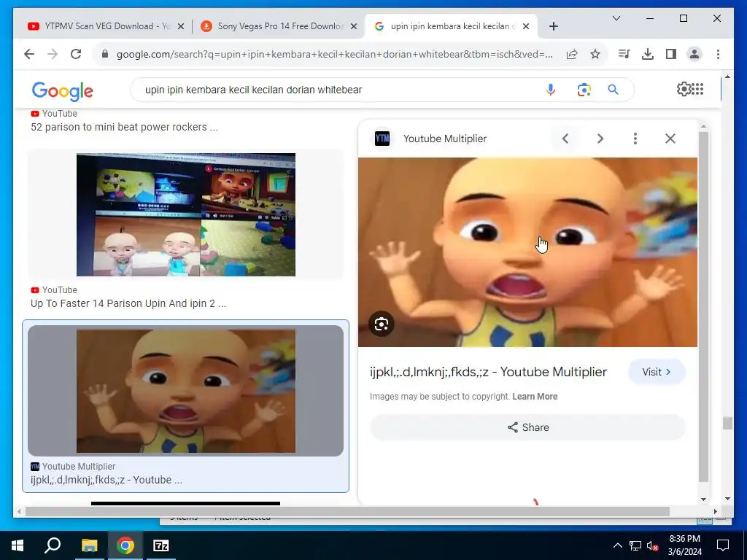Open the Chrome profile avatar
Screen dimensions: 747x560
click(x=694, y=54)
